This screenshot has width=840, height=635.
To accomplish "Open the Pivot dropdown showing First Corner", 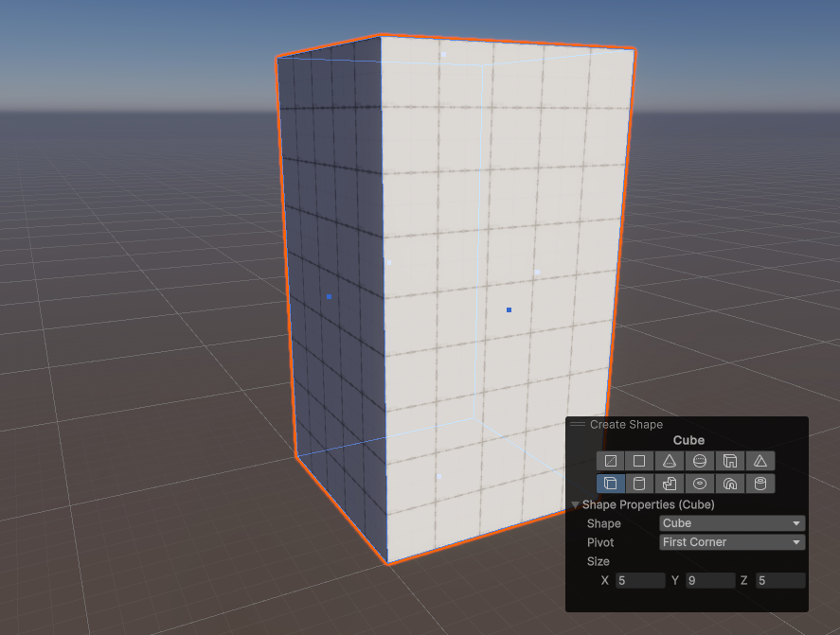I will coord(732,542).
